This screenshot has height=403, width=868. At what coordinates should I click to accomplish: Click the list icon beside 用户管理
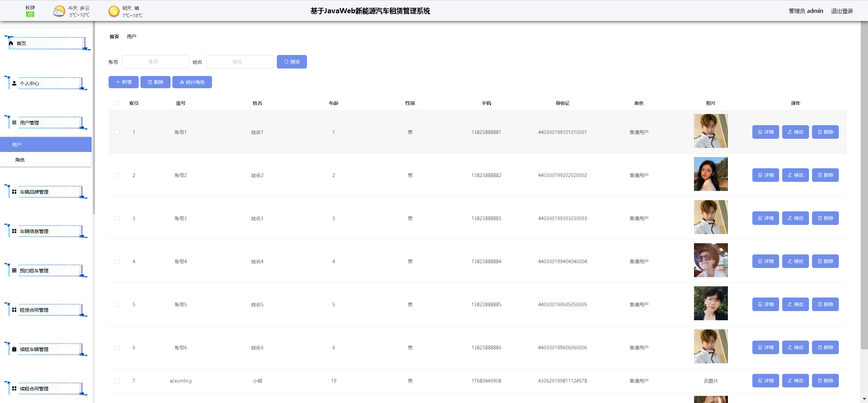14,122
